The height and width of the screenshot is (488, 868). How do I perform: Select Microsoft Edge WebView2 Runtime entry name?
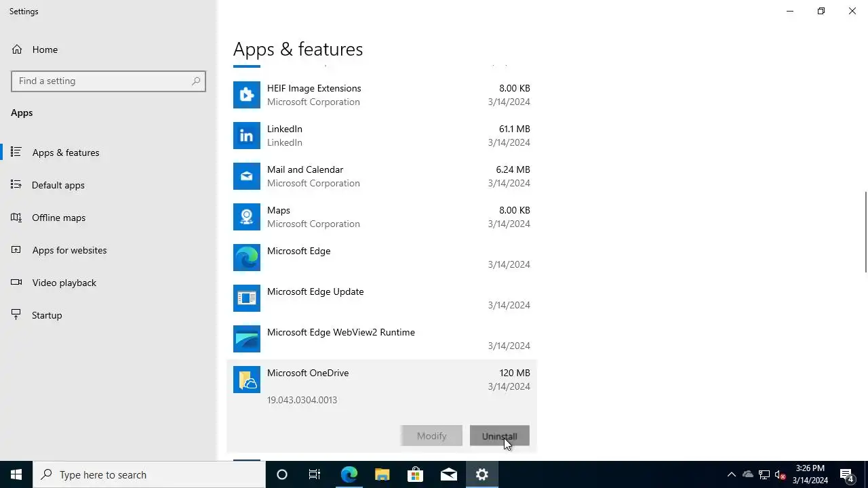[341, 332]
